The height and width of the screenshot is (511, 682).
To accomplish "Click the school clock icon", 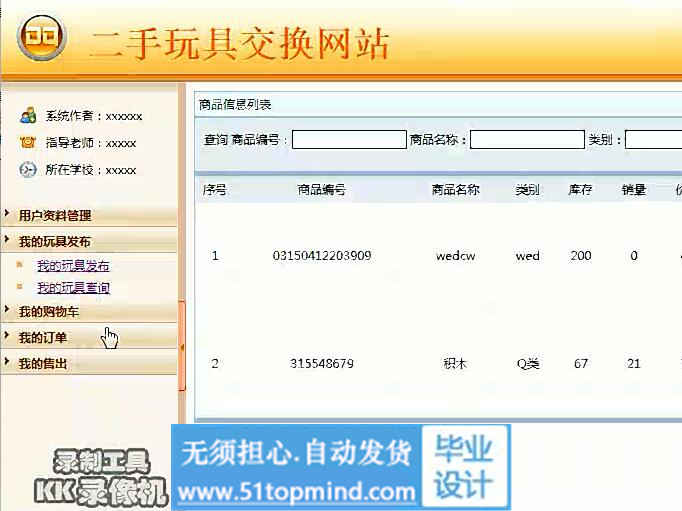I will click(x=28, y=170).
